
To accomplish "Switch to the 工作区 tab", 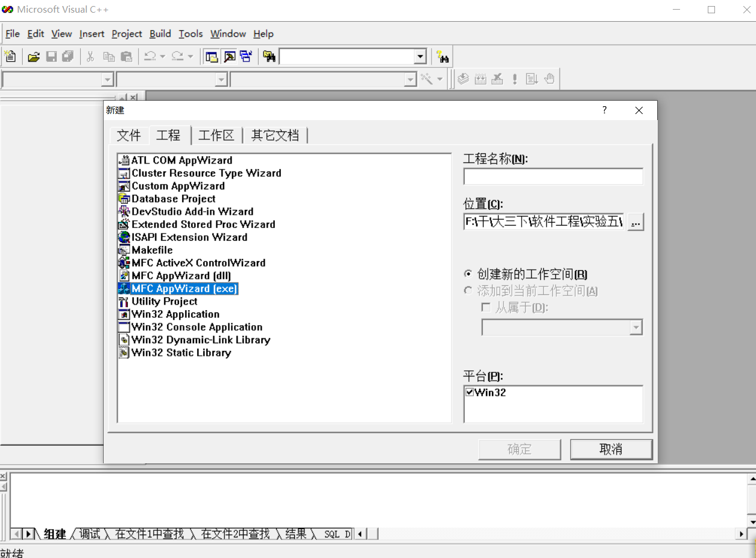I will pos(216,136).
